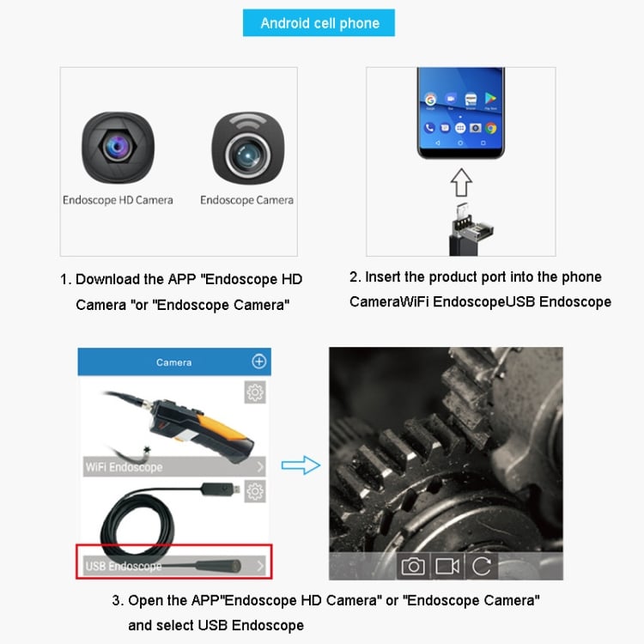Click the Android cell phone tab label
The image size is (644, 644).
pyautogui.click(x=319, y=23)
